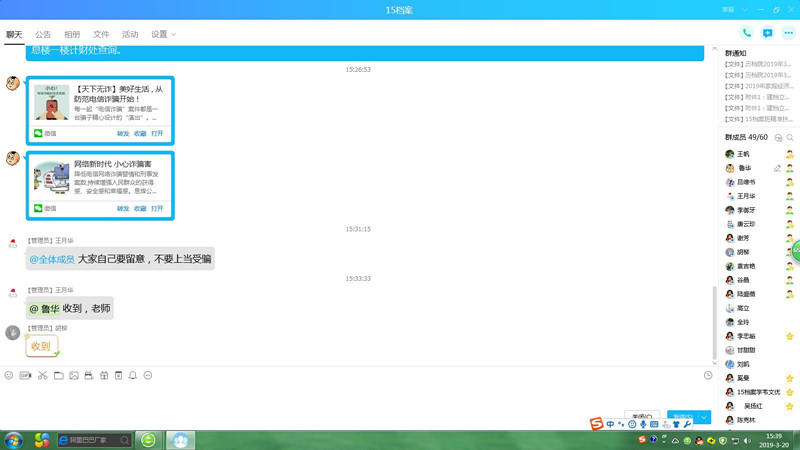Open the green browser icon on the taskbar
The image size is (800, 450).
[x=148, y=440]
